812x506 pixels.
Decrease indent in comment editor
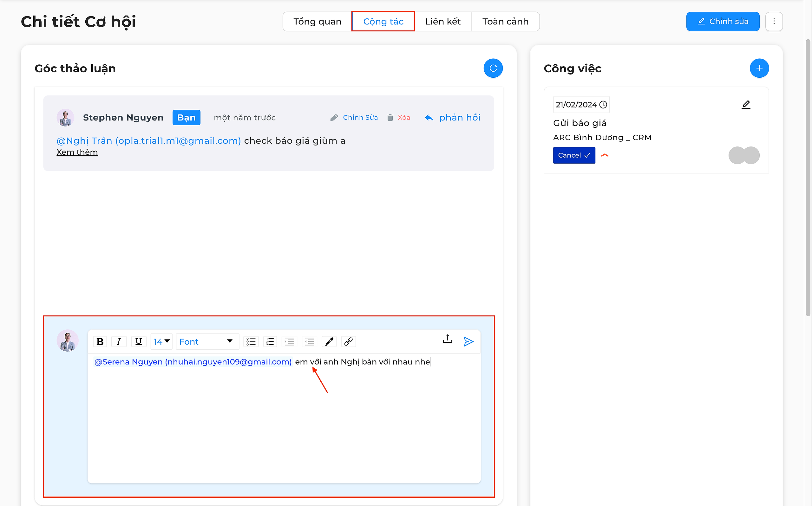point(309,341)
